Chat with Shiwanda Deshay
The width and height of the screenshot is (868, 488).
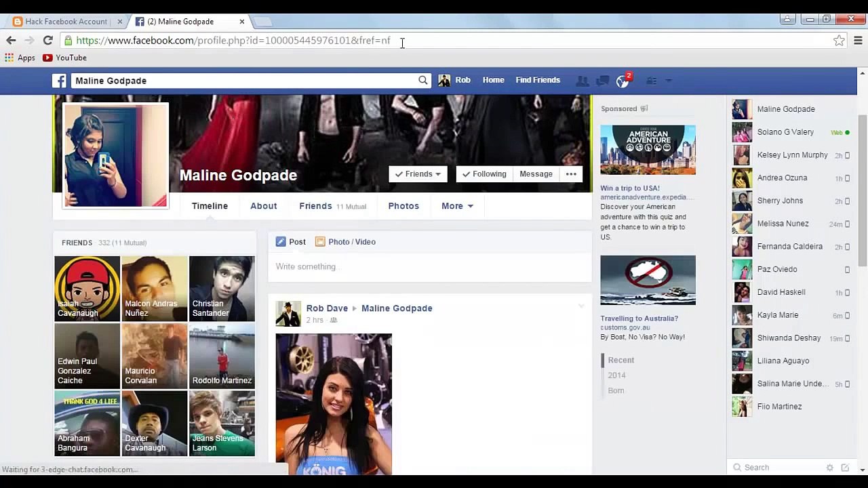pos(791,338)
